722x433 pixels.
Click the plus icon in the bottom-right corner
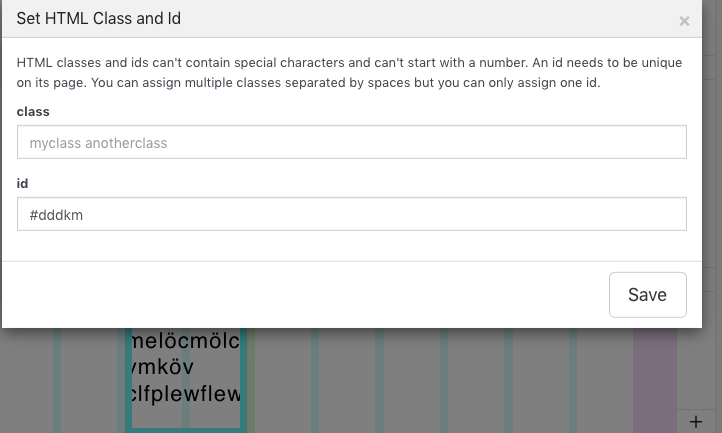696,421
